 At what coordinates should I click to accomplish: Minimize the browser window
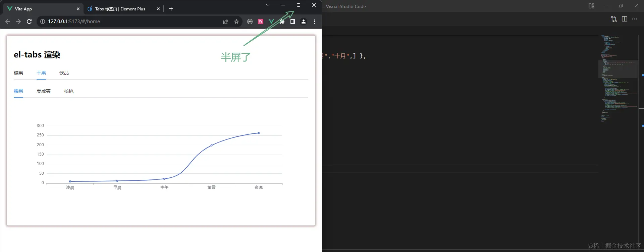pos(283,5)
